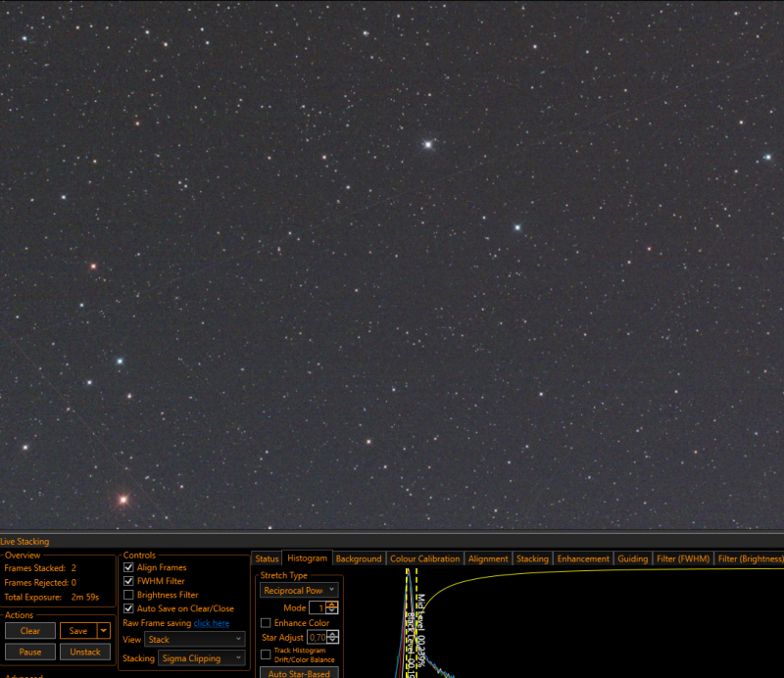The height and width of the screenshot is (678, 784).
Task: Increase the Mode value with up arrow
Action: 332,605
